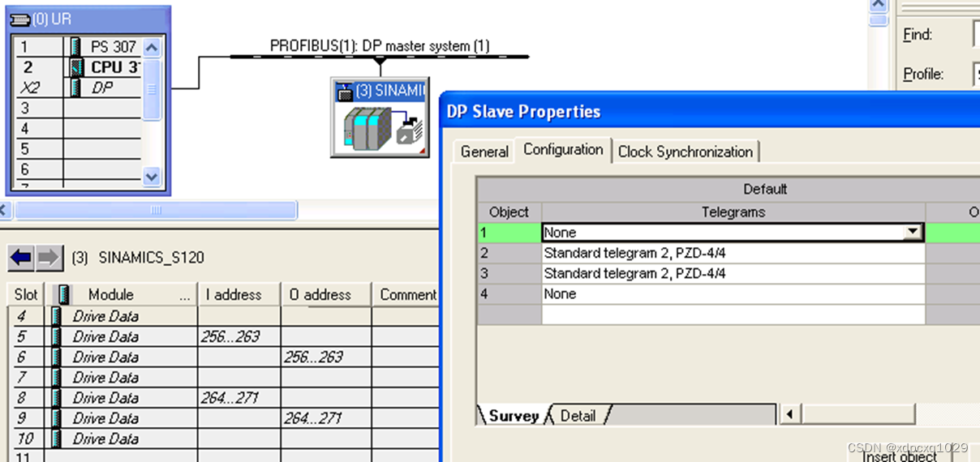Select rack row 1 PS 307

coord(77,47)
